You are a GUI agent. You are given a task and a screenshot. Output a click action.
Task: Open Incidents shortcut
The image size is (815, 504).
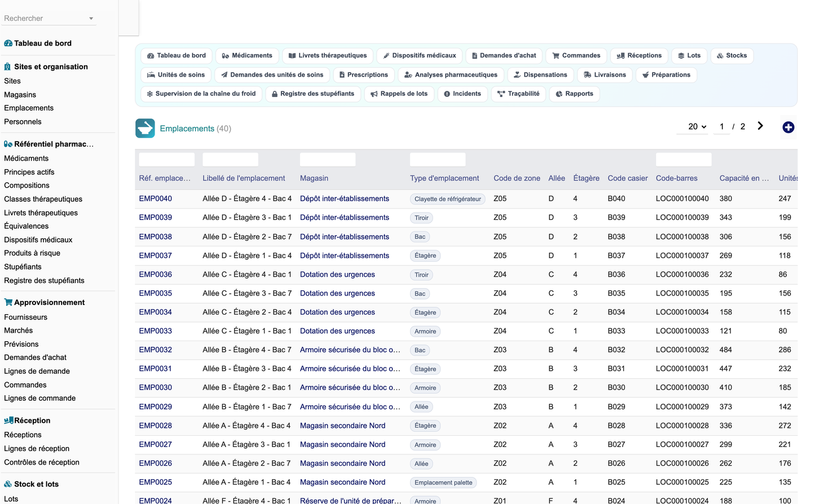(x=462, y=94)
